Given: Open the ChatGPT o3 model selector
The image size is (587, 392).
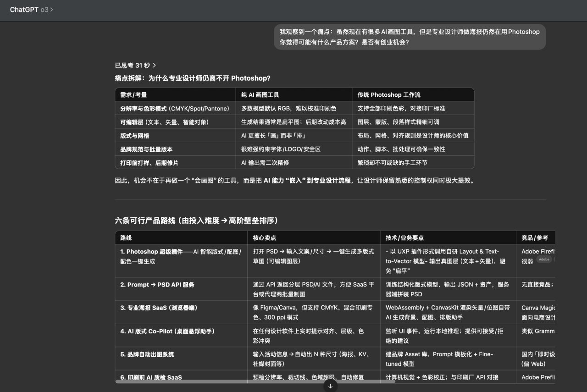Looking at the screenshot, I should [x=31, y=10].
